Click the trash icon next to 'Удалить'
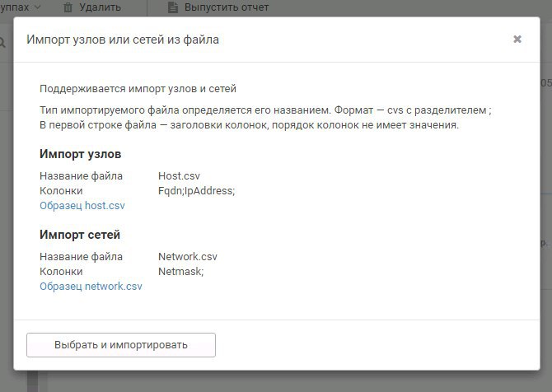The height and width of the screenshot is (392, 552). [68, 7]
